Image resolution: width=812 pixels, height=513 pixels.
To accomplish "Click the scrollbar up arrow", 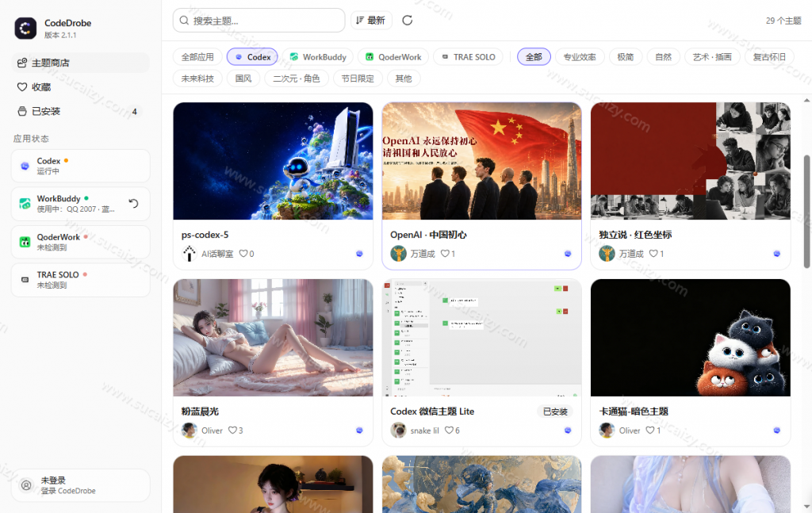I will click(806, 100).
